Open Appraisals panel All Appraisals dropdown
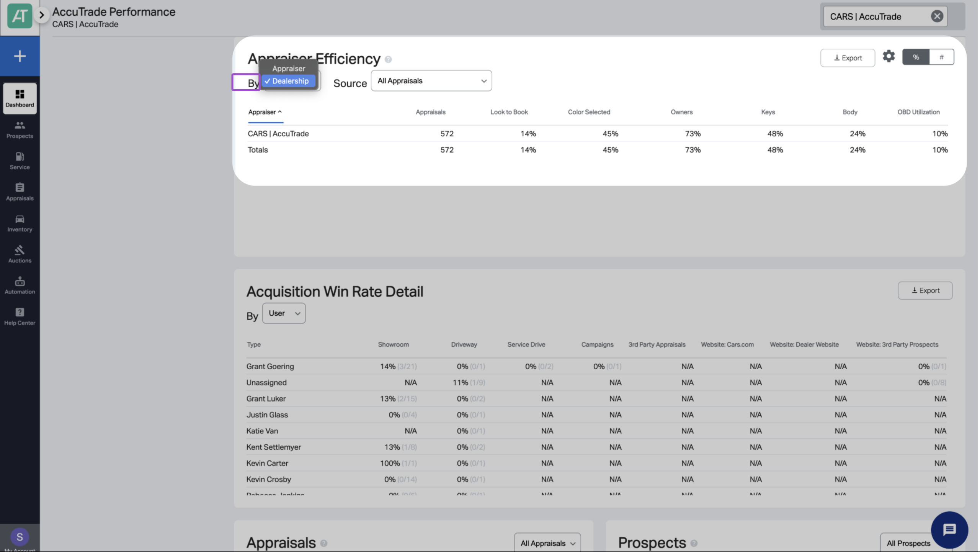The width and height of the screenshot is (980, 552). (x=547, y=543)
